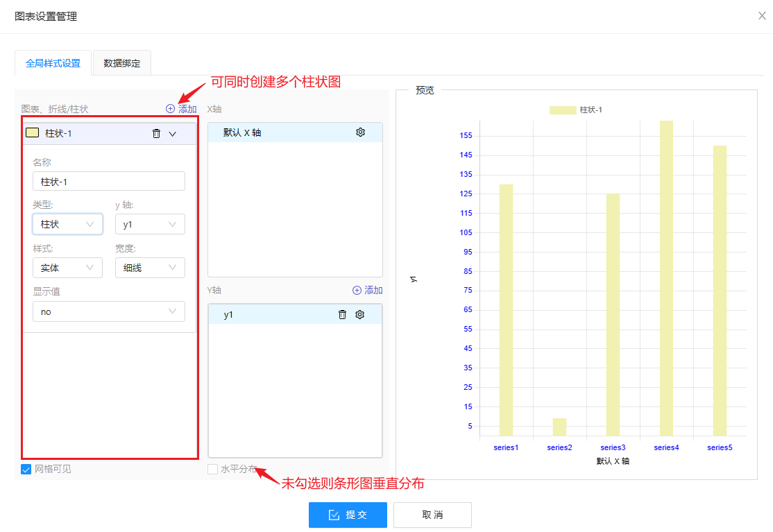Click the 柱状-1 series header title
The width and height of the screenshot is (773, 532).
click(x=58, y=133)
